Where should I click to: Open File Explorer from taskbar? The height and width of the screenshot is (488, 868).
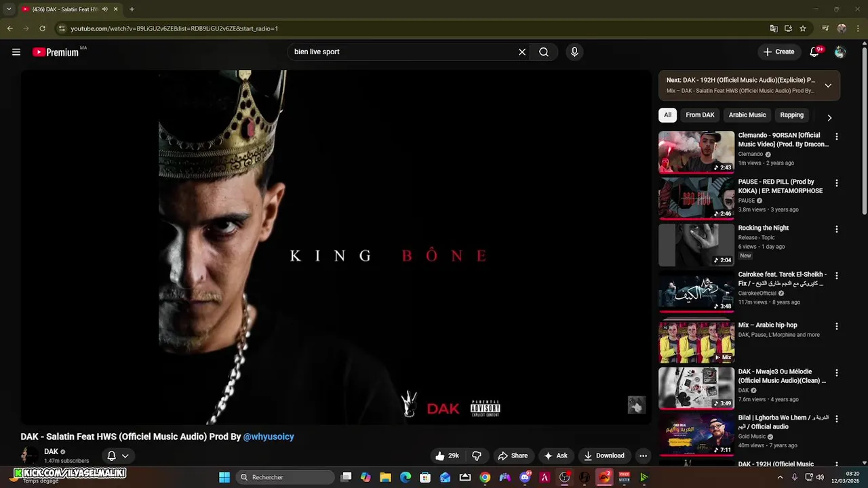385,477
